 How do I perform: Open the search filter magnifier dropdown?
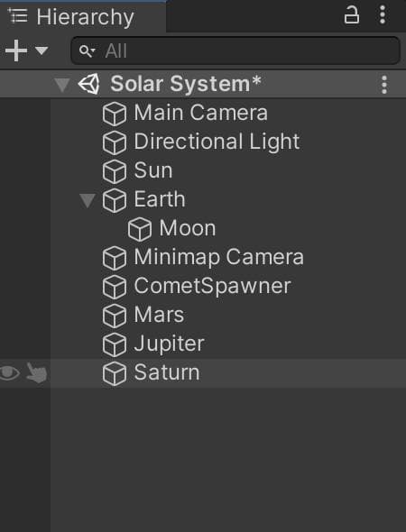87,51
